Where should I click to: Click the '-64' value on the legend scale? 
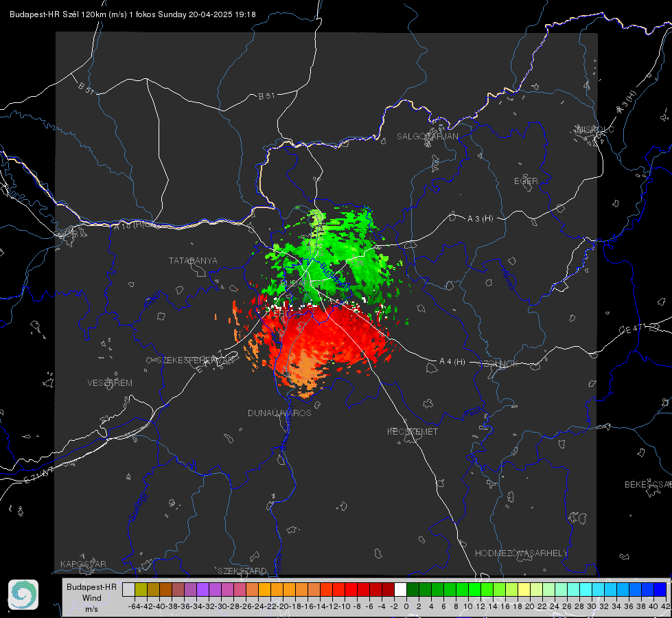click(x=135, y=606)
